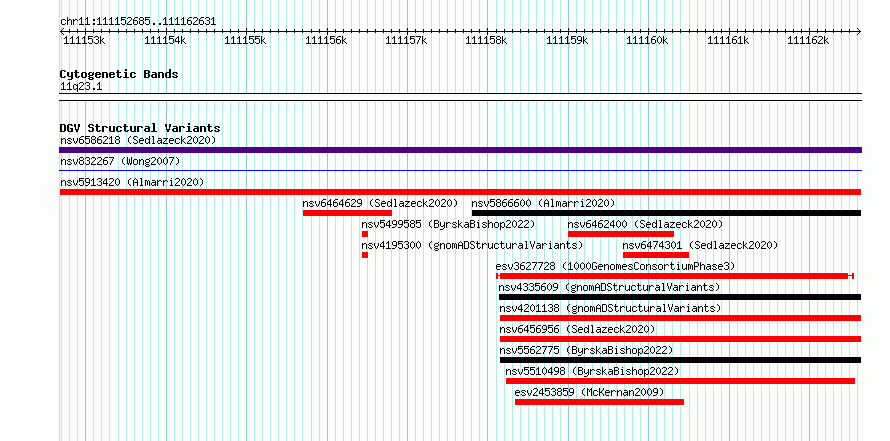Click the black nsv4335609 variant bar

pyautogui.click(x=680, y=297)
